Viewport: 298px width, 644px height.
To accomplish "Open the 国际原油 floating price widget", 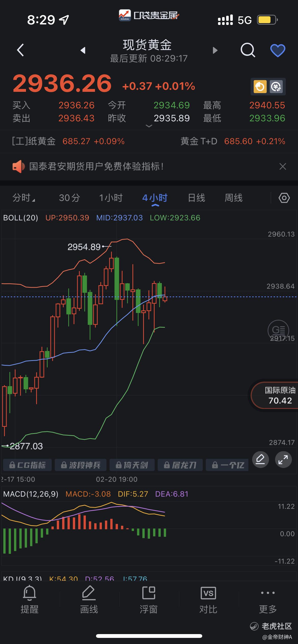I will tap(278, 396).
